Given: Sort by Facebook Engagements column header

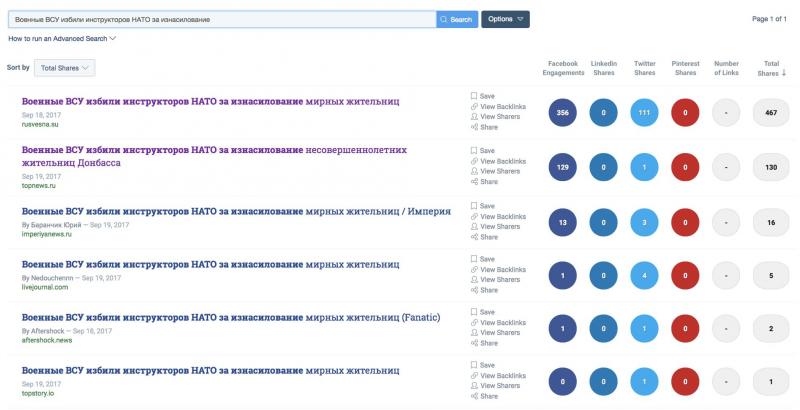Looking at the screenshot, I should pos(563,68).
